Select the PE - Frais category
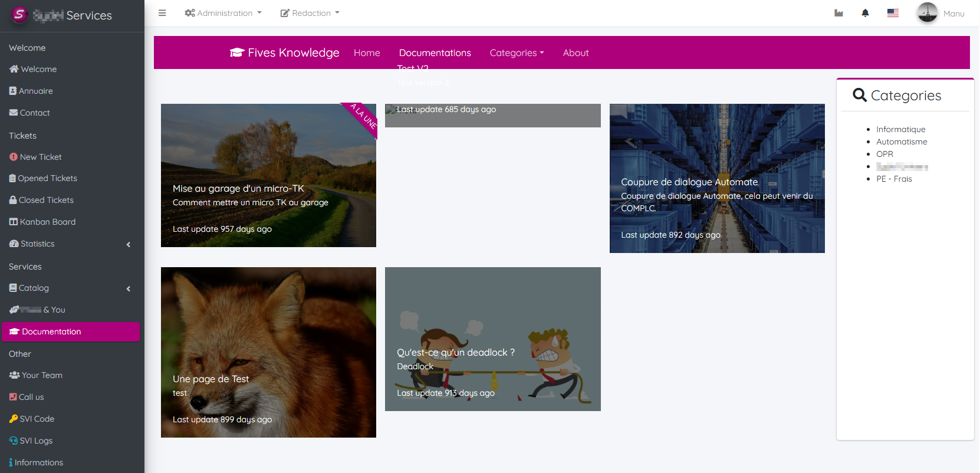 coord(894,179)
